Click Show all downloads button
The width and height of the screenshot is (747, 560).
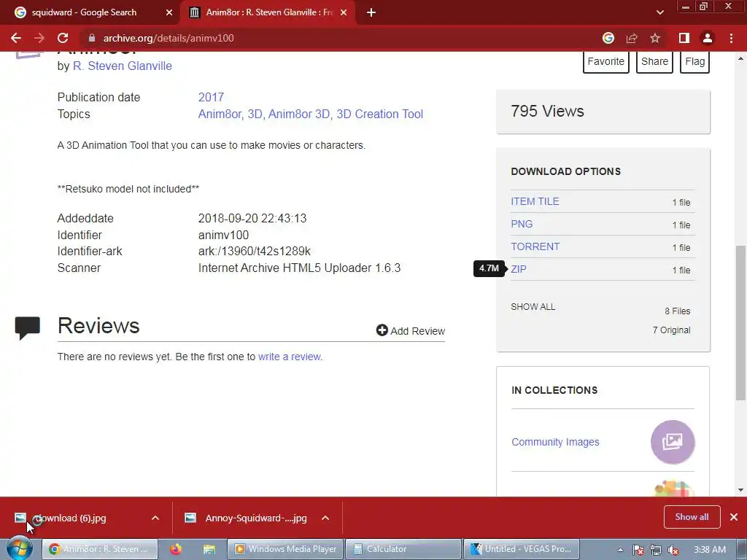692,517
